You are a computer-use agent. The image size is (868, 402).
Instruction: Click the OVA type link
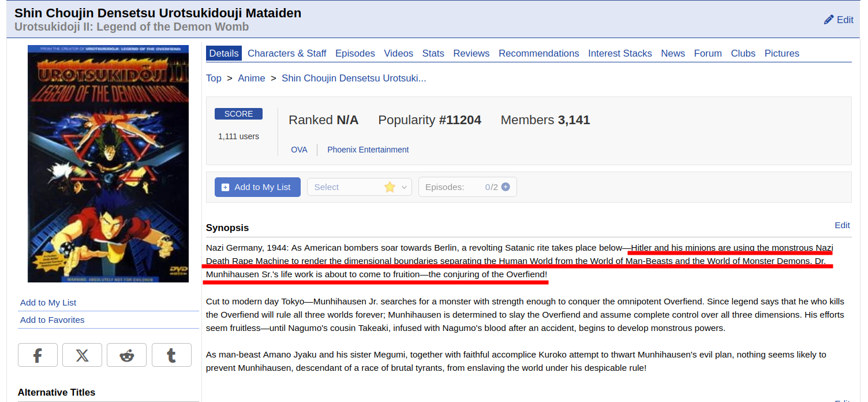pos(299,150)
